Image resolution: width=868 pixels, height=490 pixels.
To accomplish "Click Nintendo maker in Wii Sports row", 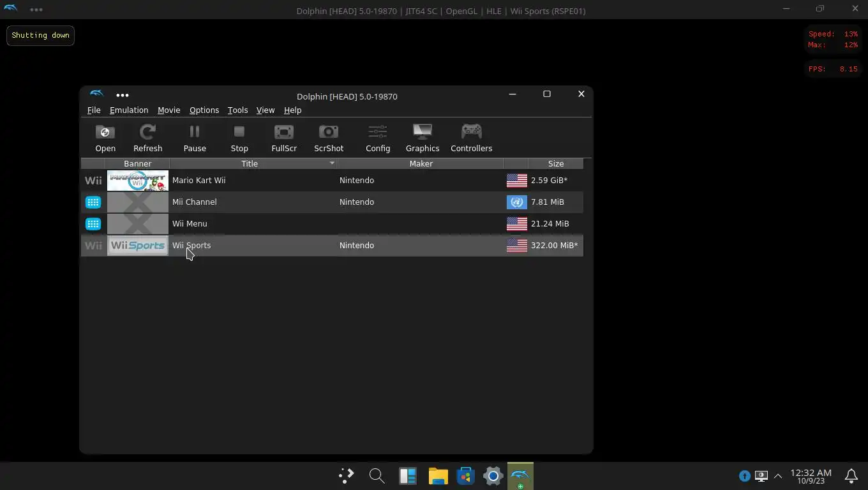I will 357,246.
